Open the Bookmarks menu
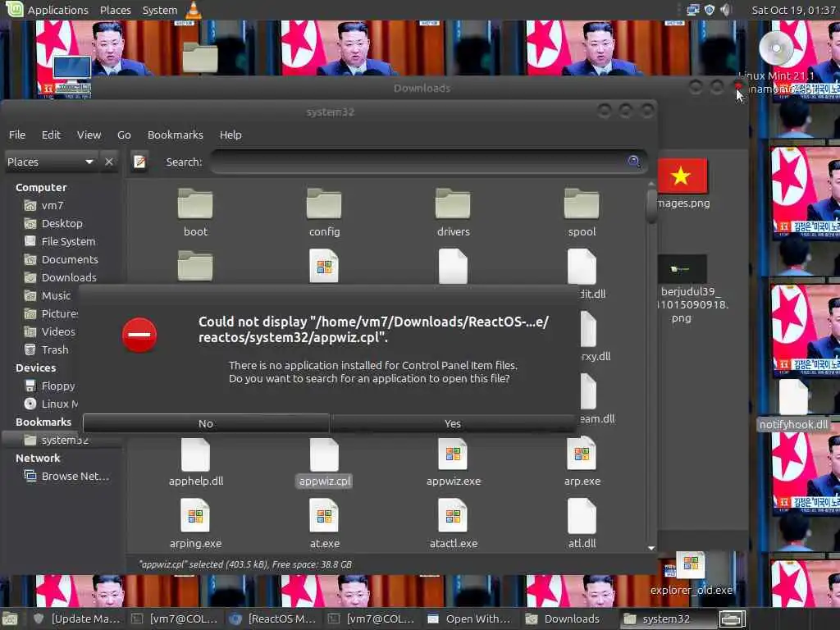The height and width of the screenshot is (630, 840). [176, 135]
